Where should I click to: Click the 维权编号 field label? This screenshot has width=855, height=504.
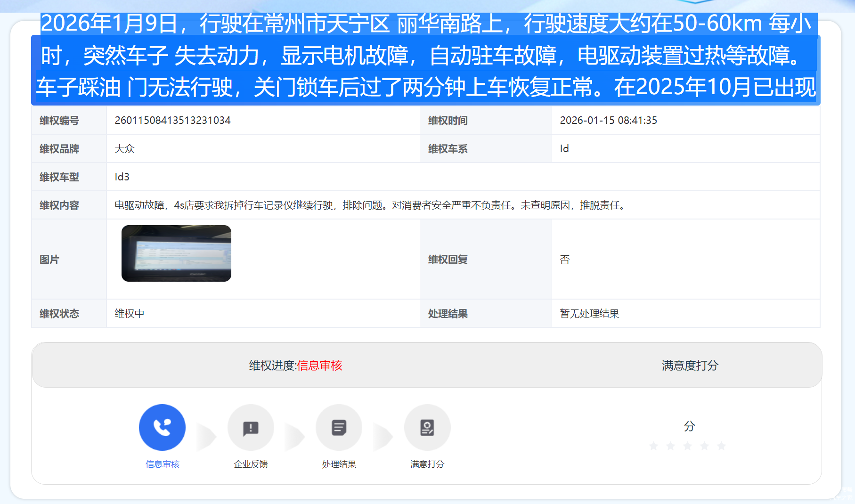click(59, 120)
